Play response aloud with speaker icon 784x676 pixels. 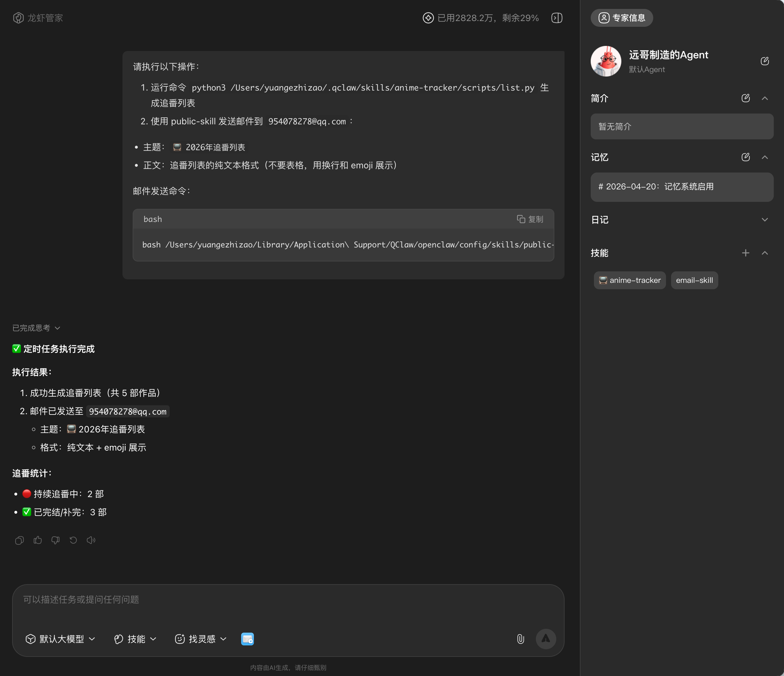[x=91, y=540]
